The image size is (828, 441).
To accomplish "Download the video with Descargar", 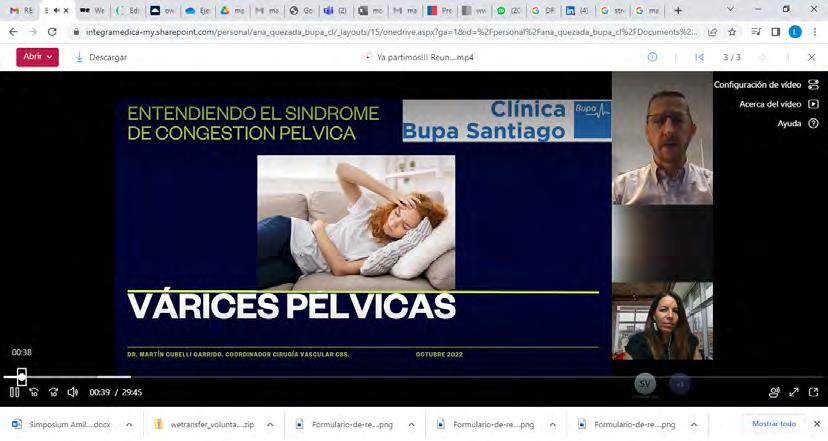I will [101, 58].
